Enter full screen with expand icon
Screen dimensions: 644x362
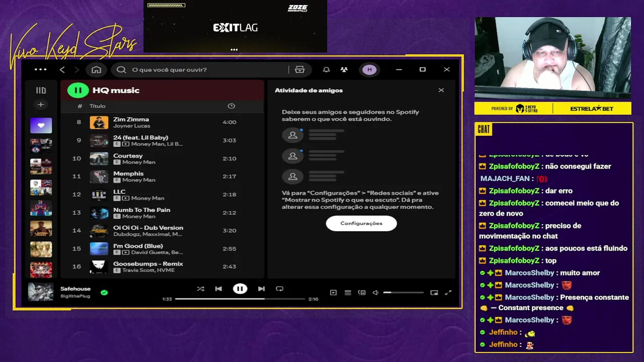click(448, 293)
